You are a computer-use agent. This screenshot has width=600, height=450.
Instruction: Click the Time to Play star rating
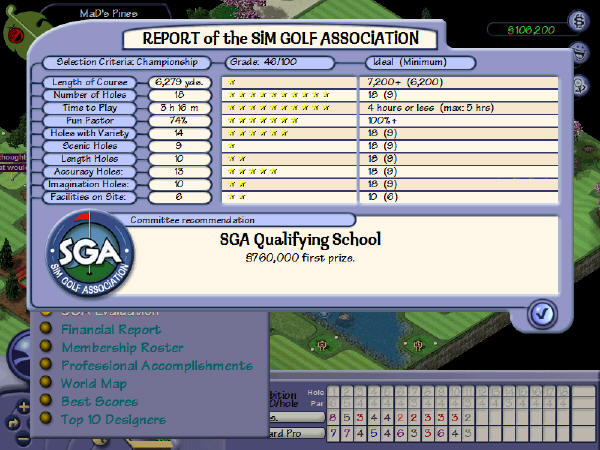click(279, 108)
